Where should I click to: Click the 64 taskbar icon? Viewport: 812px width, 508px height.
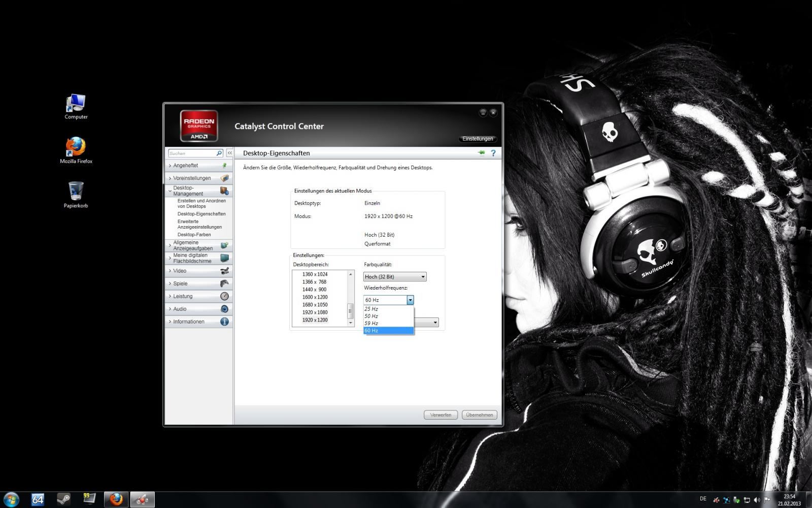(x=38, y=499)
